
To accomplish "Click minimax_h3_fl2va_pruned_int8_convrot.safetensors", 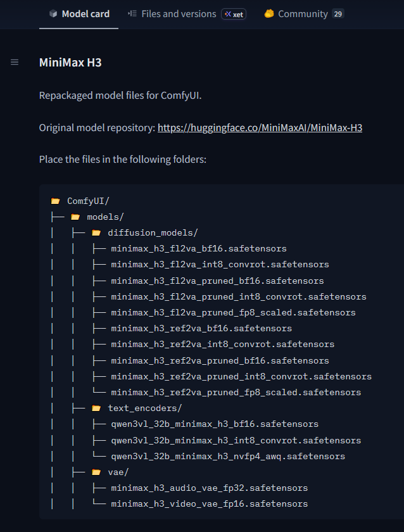I will pos(239,297).
